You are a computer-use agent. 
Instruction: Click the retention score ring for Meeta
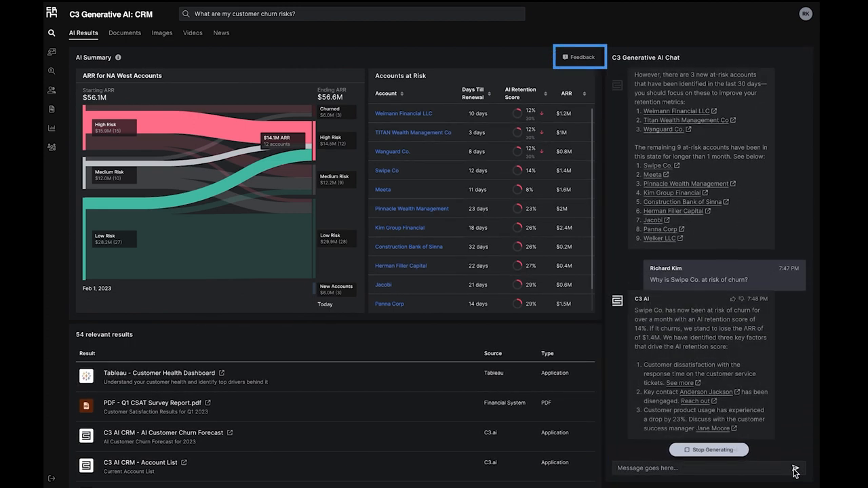(517, 189)
